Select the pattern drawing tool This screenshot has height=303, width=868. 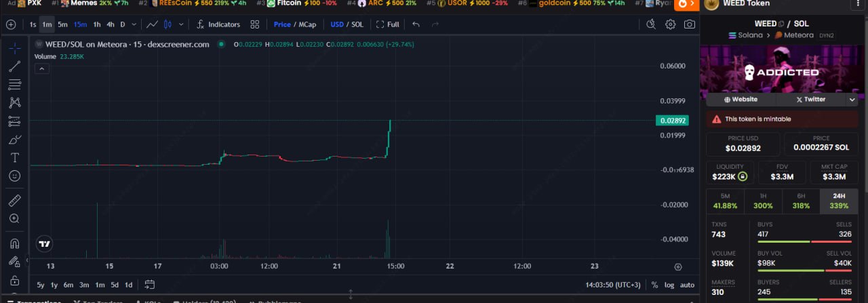click(14, 103)
